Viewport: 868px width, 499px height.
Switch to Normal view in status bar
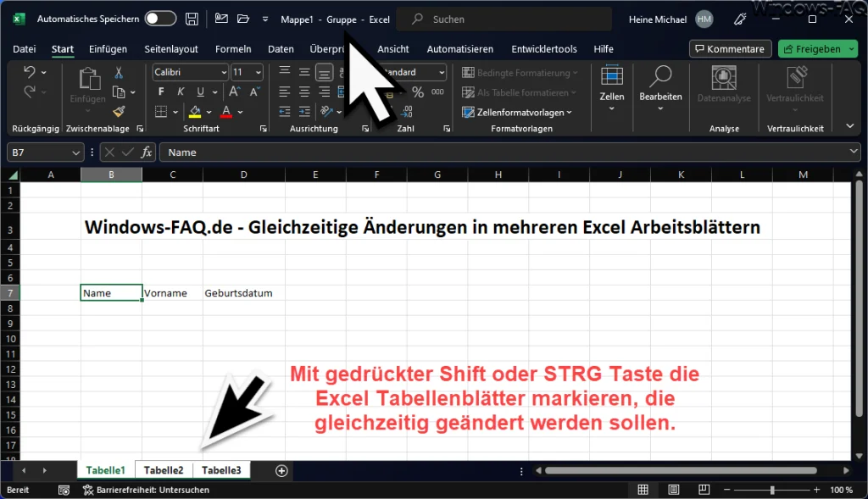tap(643, 490)
